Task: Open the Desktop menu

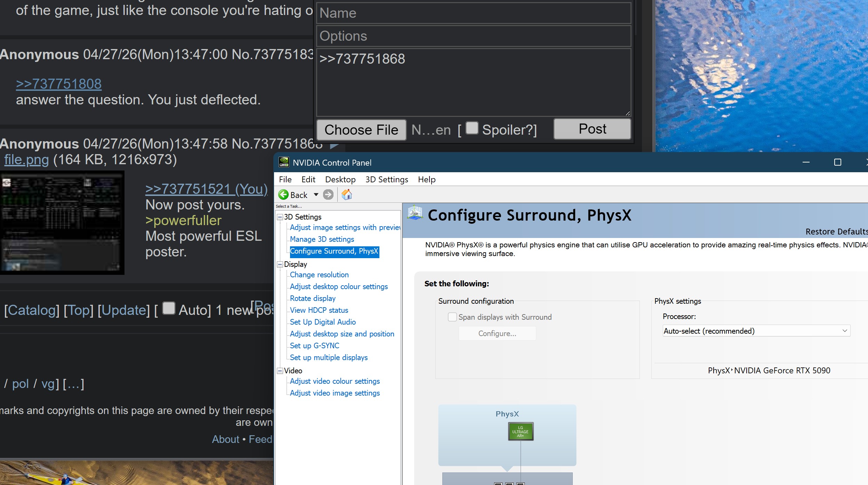Action: 340,180
